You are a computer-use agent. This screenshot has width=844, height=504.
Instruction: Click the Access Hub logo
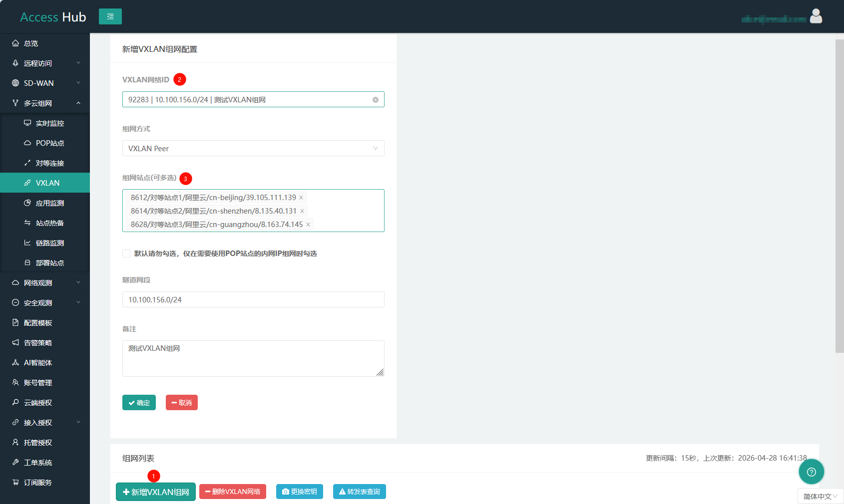click(53, 17)
